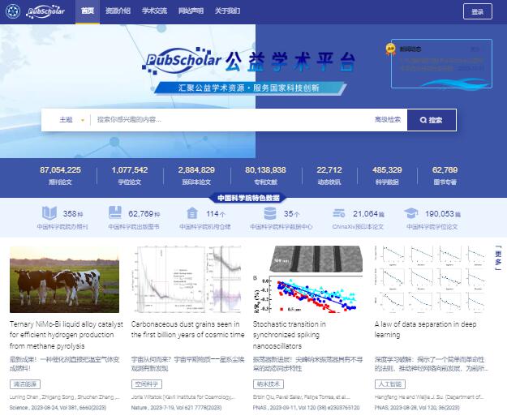Click the PubScholar logo in the header

click(45, 11)
